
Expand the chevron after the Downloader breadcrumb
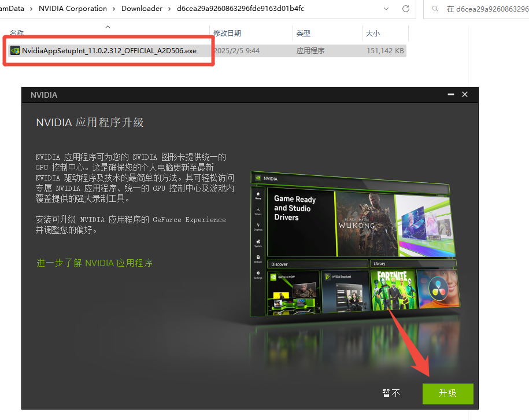coord(169,9)
